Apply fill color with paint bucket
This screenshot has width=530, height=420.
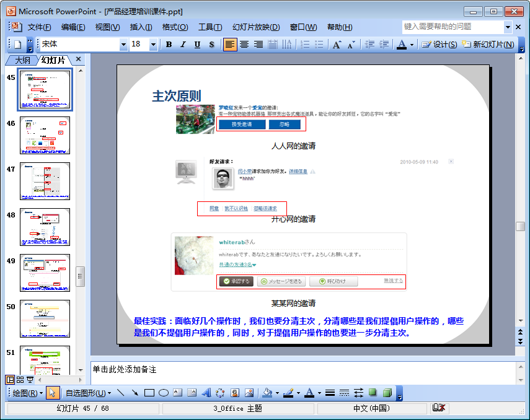267,393
